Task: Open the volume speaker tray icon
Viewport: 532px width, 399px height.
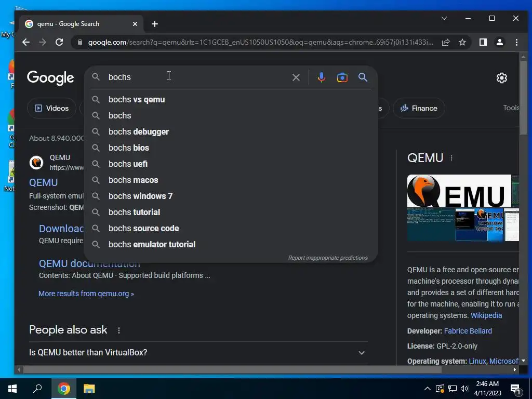Action: pyautogui.click(x=464, y=389)
